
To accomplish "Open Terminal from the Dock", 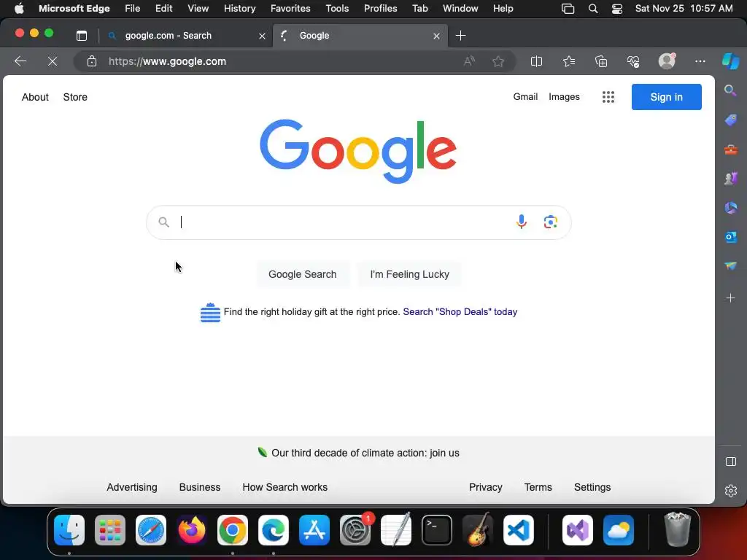I will click(437, 529).
